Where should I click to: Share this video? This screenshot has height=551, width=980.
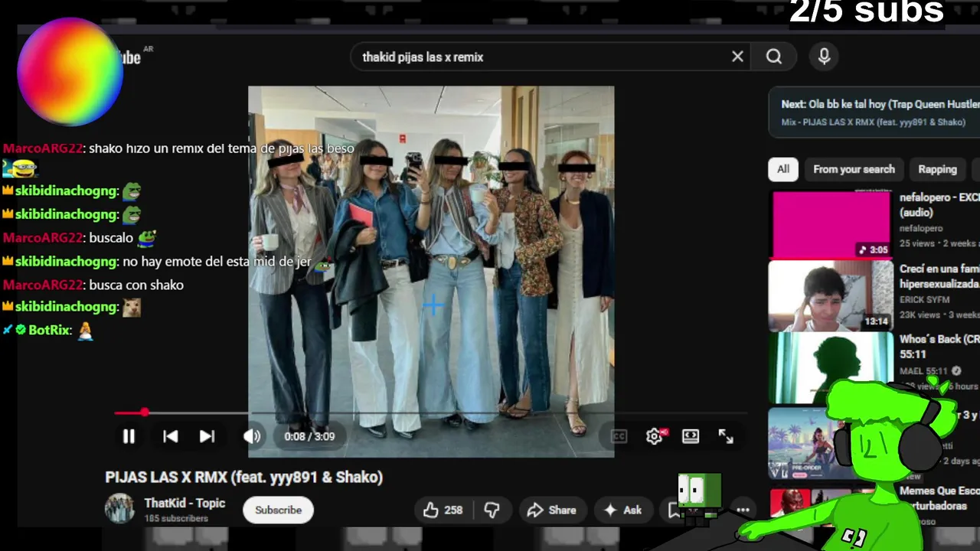coord(551,510)
